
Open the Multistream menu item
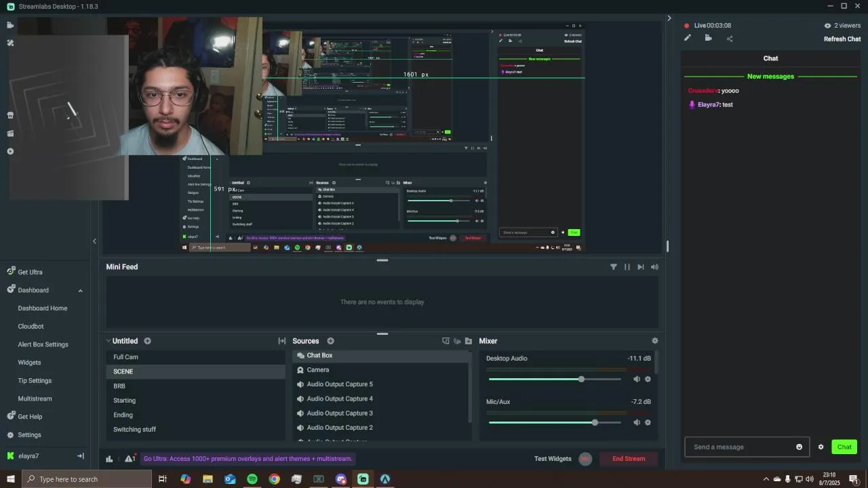coord(35,399)
